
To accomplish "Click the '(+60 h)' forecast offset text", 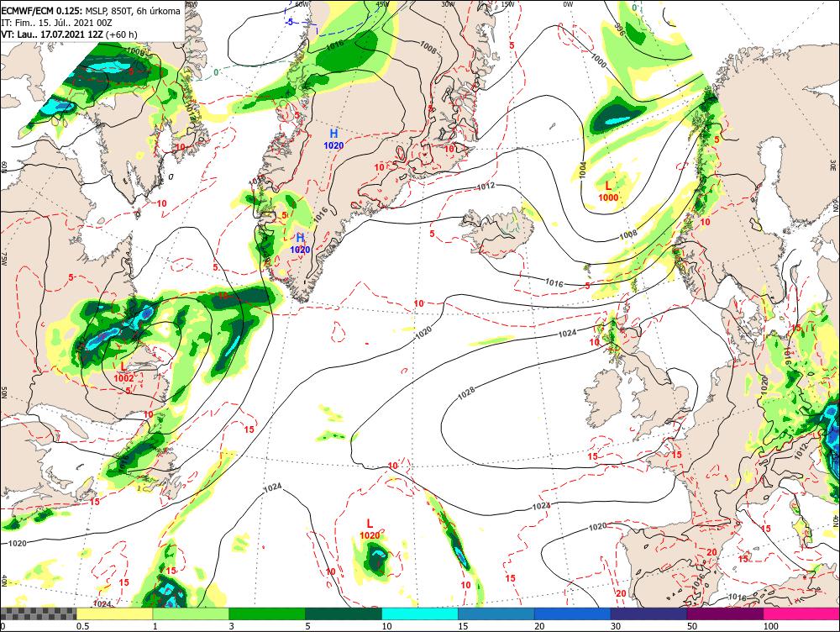I will coord(122,34).
